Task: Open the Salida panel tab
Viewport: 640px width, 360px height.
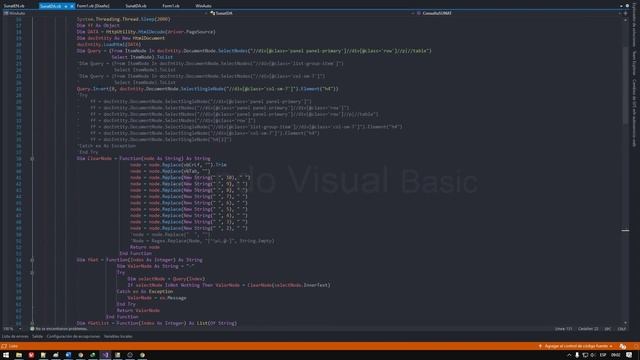Action: tap(37, 336)
